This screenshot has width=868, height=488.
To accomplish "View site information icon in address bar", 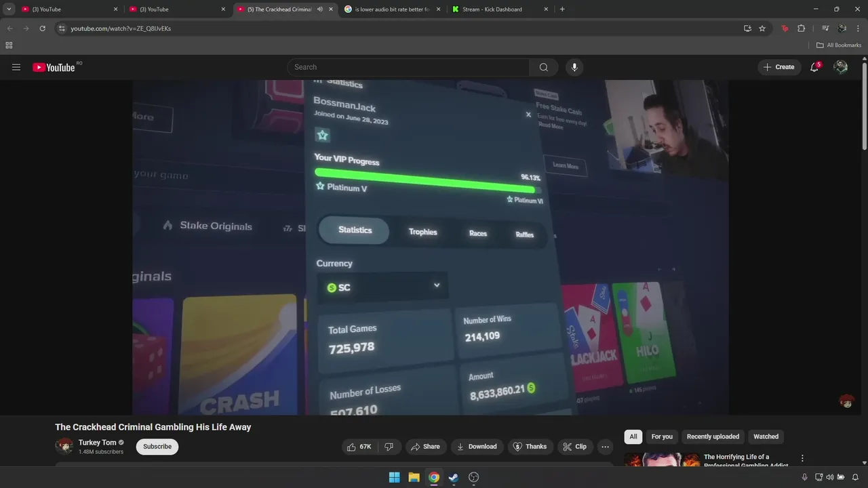I will pyautogui.click(x=62, y=28).
